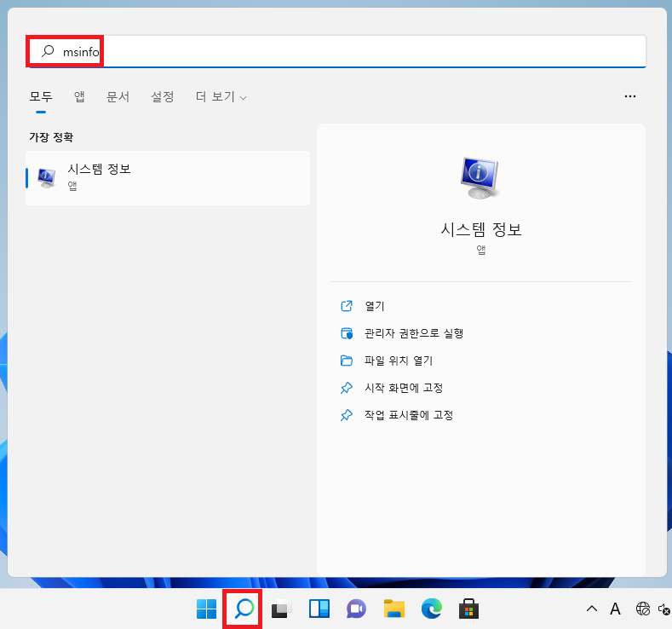Launch the Teams Chat taskbar icon
Screen dimensions: 672x629
(357, 609)
